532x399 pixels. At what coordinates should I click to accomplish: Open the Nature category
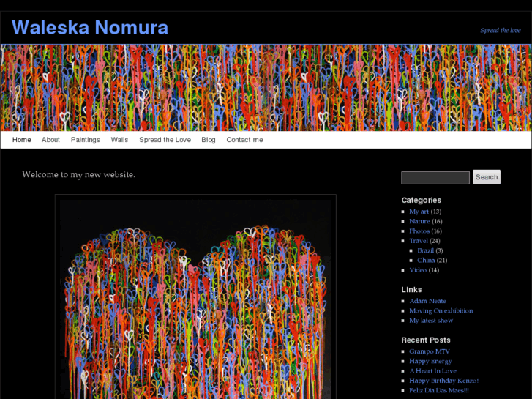419,221
